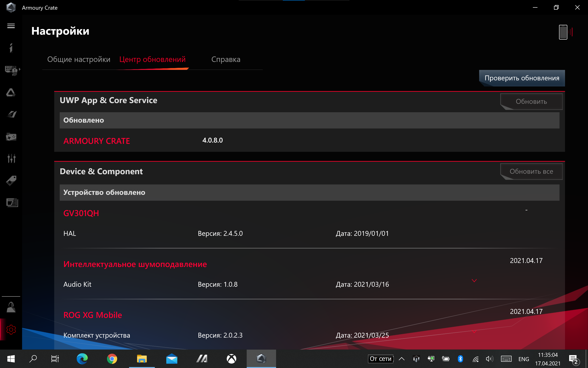Click Версия: 2.0.2.3 text

(220, 335)
